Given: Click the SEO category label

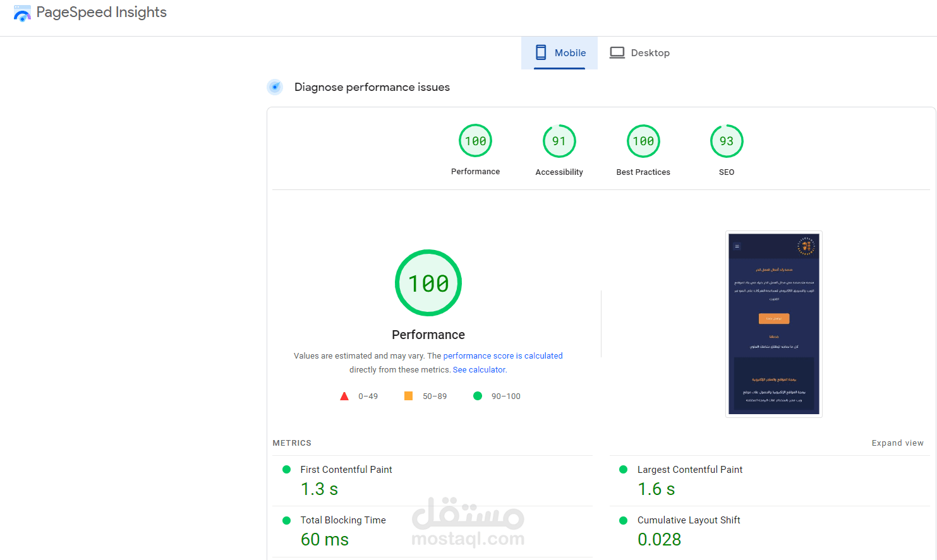Looking at the screenshot, I should (x=727, y=172).
